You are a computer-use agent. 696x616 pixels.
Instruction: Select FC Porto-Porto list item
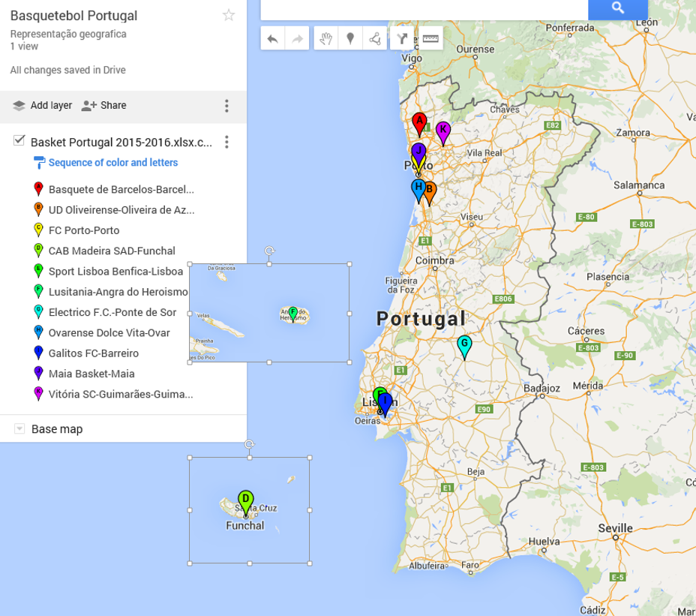(x=84, y=230)
